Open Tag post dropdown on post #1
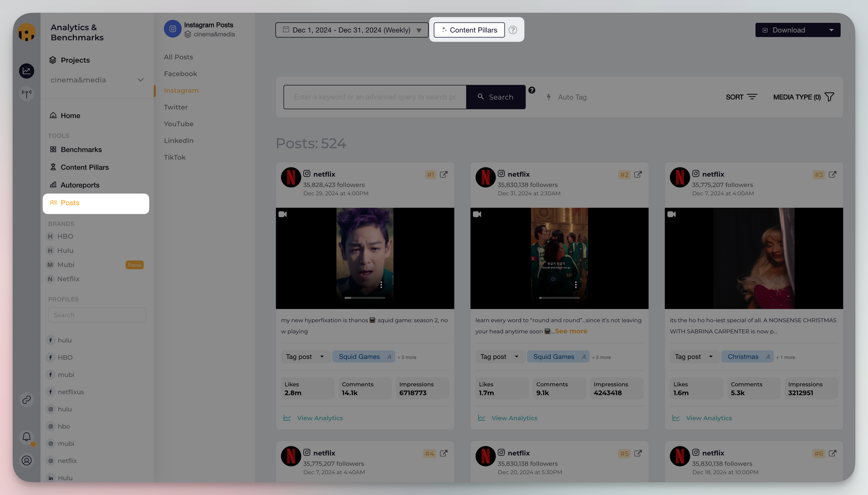Viewport: 868px width, 495px height. click(305, 357)
